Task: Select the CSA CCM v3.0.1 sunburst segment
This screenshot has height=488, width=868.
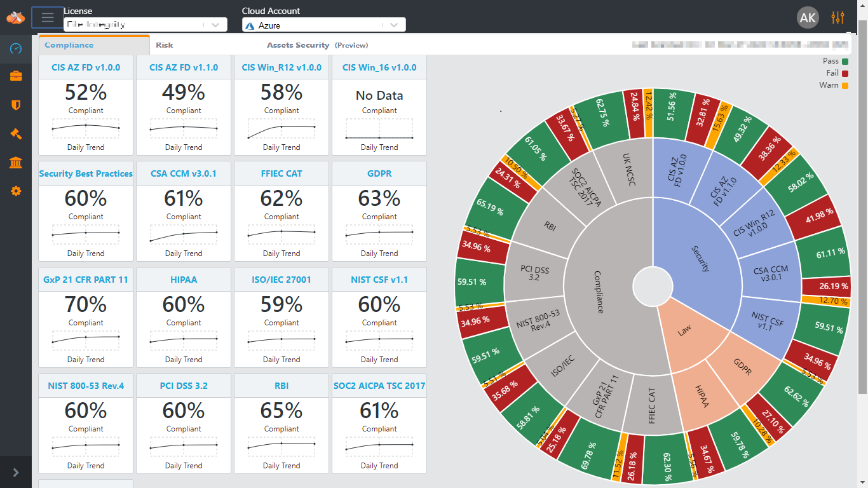Action: click(x=771, y=273)
